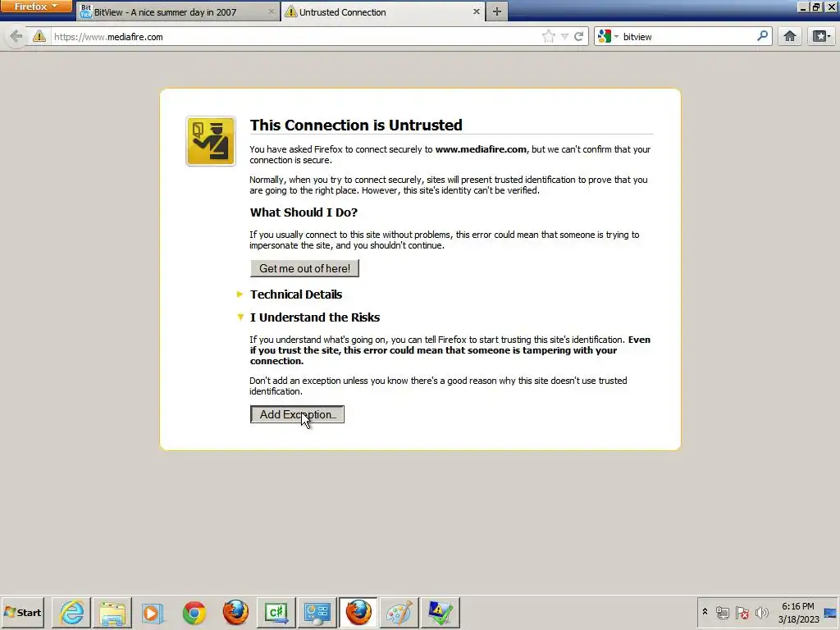Select the Untrusted Connection tab
The width and height of the screenshot is (840, 630).
pos(382,11)
